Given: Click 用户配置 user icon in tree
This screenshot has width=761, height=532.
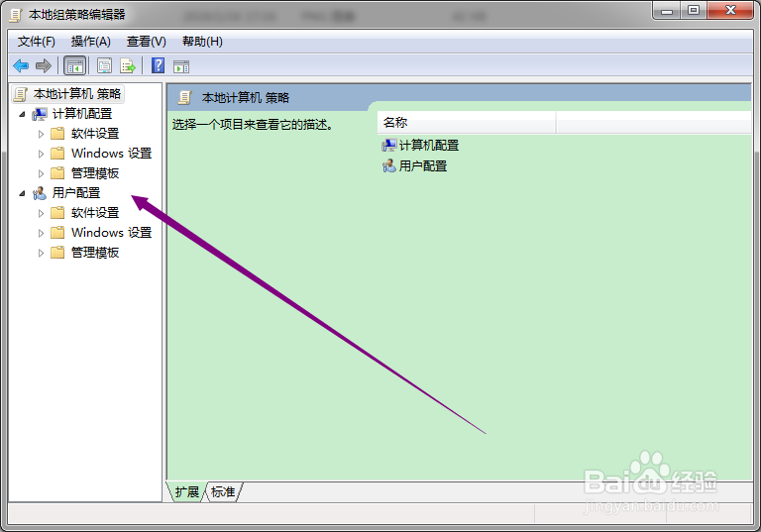Looking at the screenshot, I should click(x=40, y=193).
